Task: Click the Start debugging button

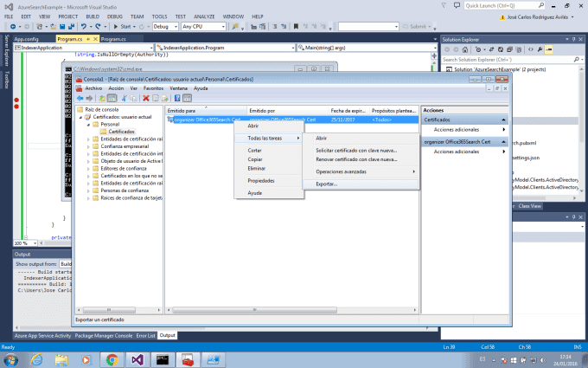Action: click(x=122, y=27)
